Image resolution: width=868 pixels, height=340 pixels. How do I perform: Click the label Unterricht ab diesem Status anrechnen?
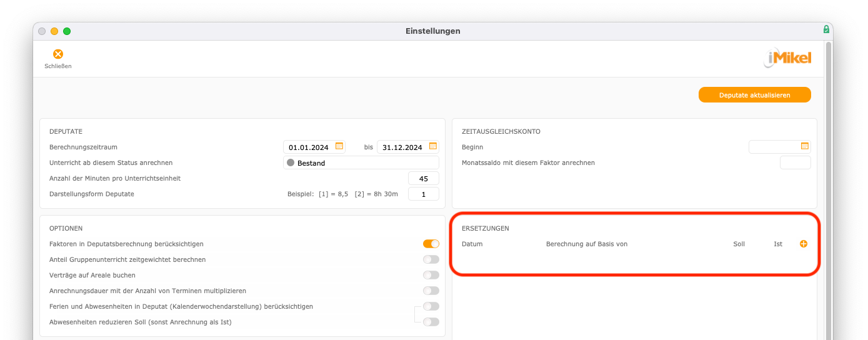point(111,162)
